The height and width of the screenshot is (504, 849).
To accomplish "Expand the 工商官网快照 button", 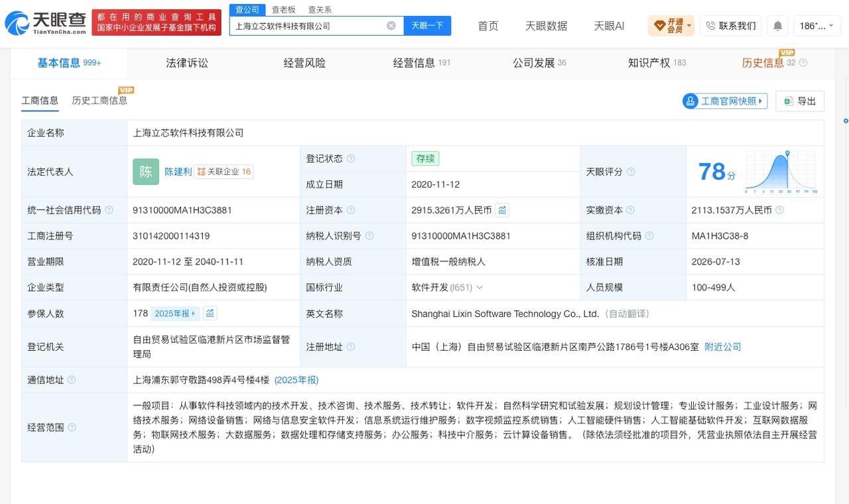I will pos(724,101).
